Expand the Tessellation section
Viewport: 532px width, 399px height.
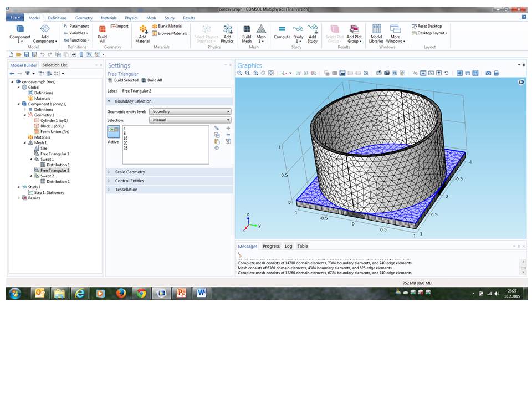point(125,190)
